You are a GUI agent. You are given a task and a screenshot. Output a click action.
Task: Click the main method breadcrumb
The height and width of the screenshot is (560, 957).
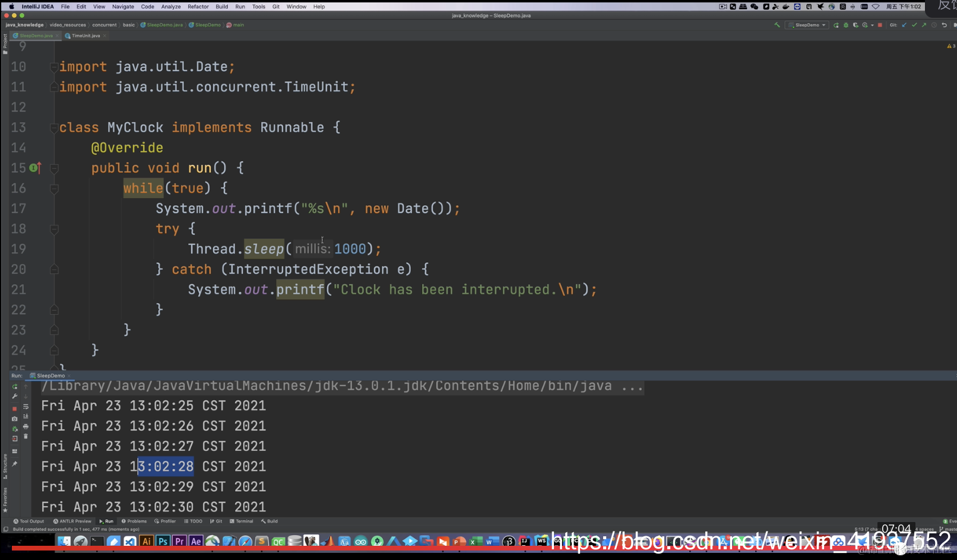click(235, 25)
